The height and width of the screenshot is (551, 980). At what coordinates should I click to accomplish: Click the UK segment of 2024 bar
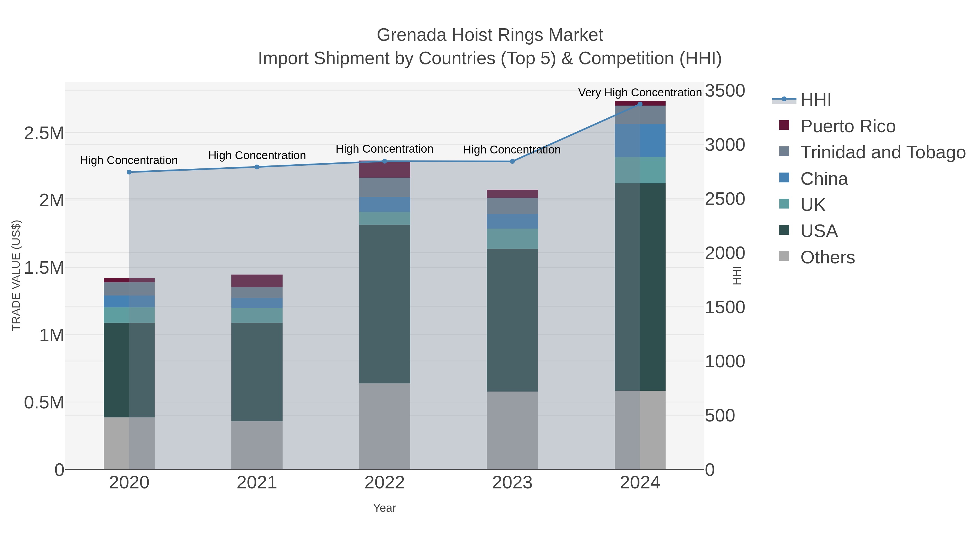[x=640, y=170]
